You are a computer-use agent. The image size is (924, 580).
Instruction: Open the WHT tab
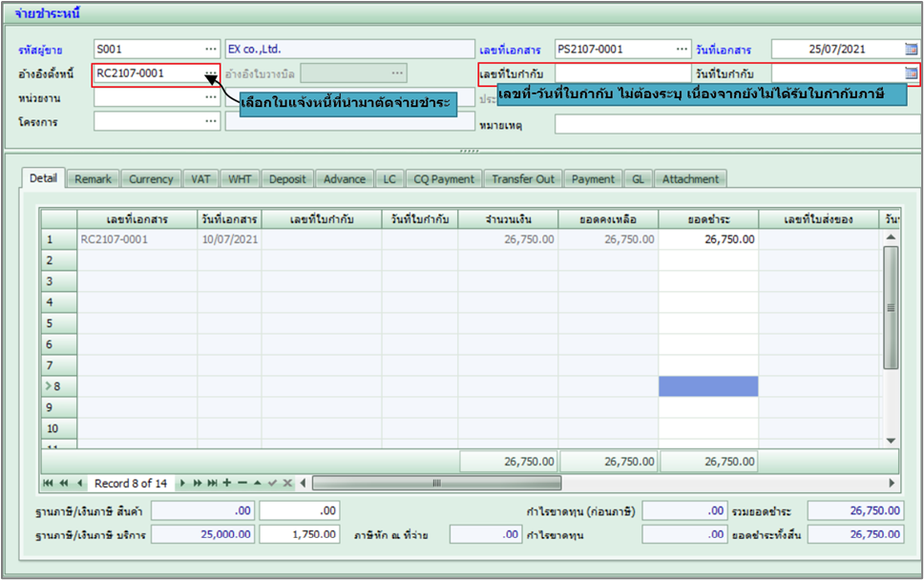pyautogui.click(x=240, y=179)
